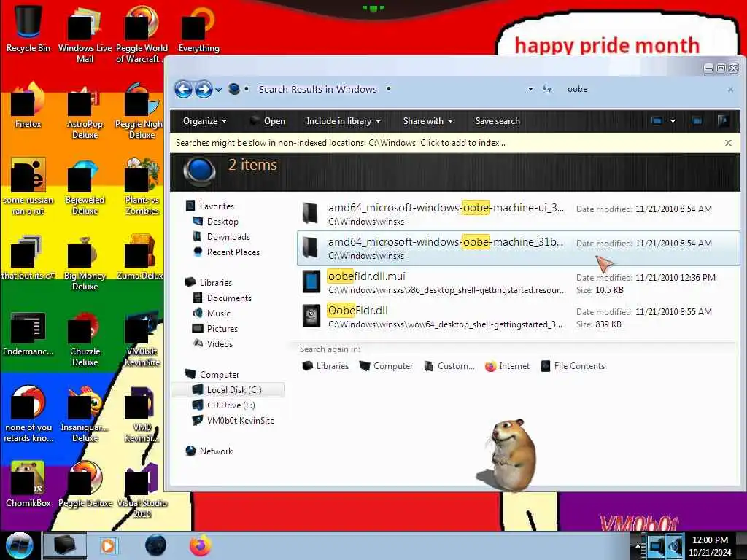
Task: Open Desktop in the navigation pane
Action: click(x=215, y=222)
